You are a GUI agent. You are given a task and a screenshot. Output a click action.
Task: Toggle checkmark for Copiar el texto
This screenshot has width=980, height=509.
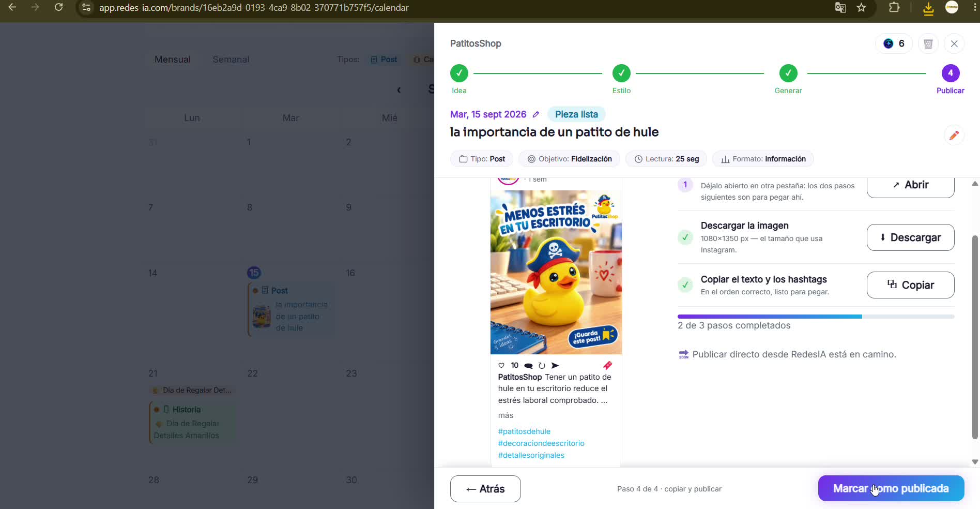(x=685, y=285)
